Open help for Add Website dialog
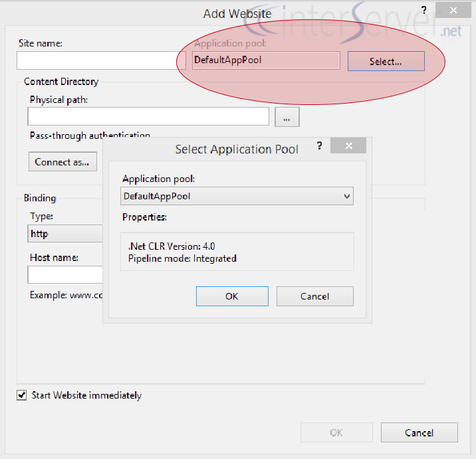This screenshot has height=459, width=476. (x=424, y=11)
